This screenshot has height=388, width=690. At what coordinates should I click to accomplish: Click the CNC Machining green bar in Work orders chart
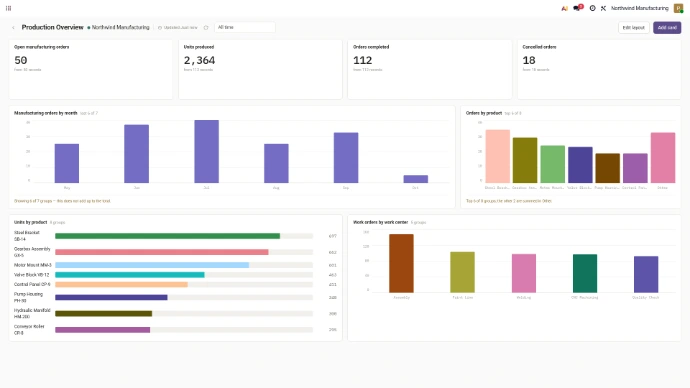pyautogui.click(x=585, y=274)
